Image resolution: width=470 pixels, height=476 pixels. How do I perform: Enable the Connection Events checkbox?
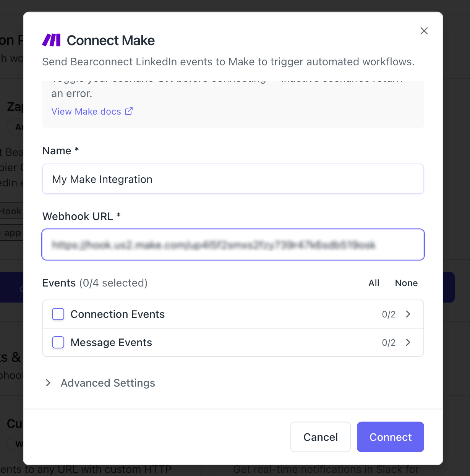pos(58,314)
